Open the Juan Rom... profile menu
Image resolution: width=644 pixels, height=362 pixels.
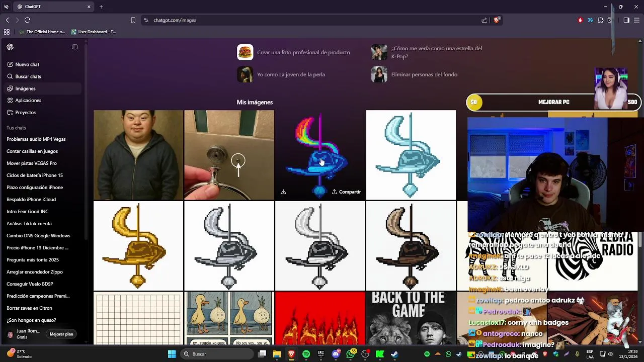(24, 334)
